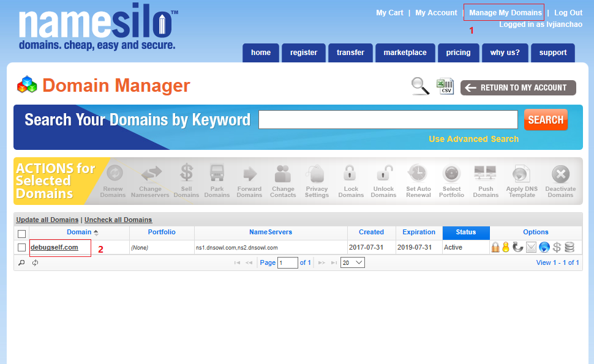Click the envelope icon in debugself.com options

click(x=531, y=247)
